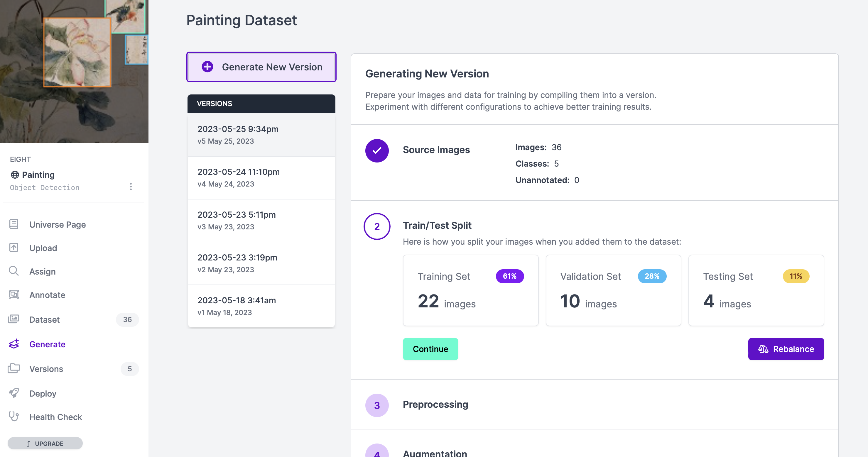Image resolution: width=868 pixels, height=457 pixels.
Task: Click the Assign magnifier icon
Action: (14, 271)
